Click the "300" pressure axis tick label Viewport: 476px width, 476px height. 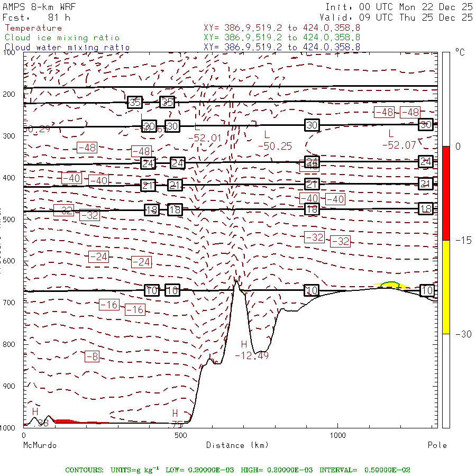coord(9,136)
